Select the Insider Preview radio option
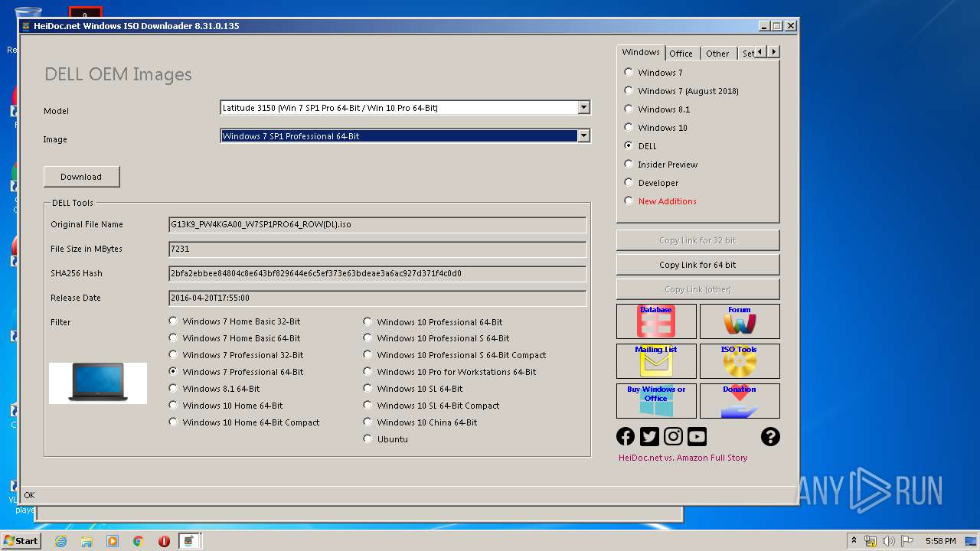The width and height of the screenshot is (980, 551). pyautogui.click(x=661, y=165)
